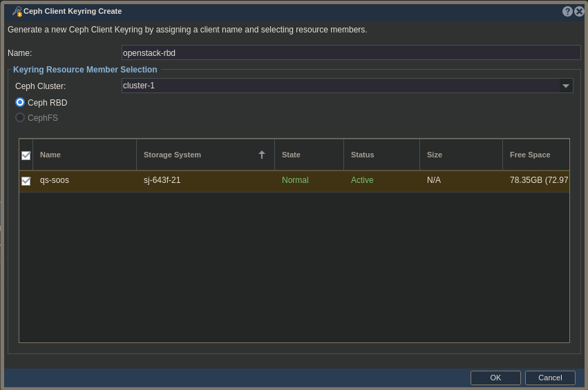This screenshot has width=588, height=390.
Task: Sort by the Name column header
Action: pos(84,155)
